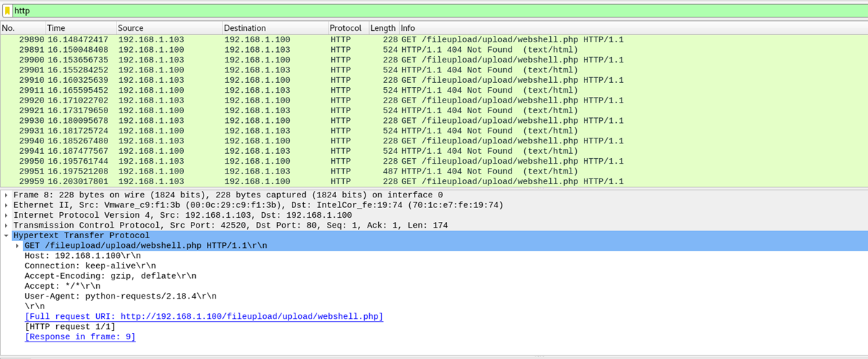Select packet 29959 row
The width and height of the screenshot is (868, 359).
click(x=434, y=181)
